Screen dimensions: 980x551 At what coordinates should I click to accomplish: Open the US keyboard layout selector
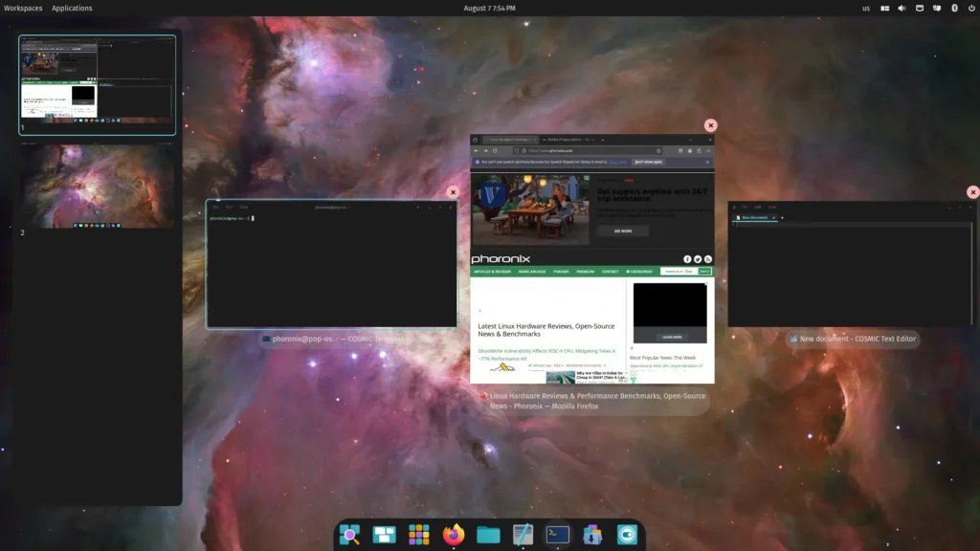click(866, 8)
